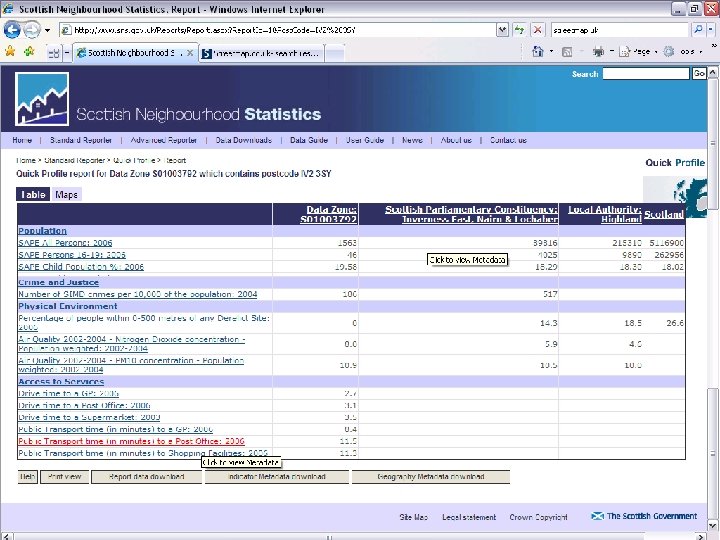Open News in navigation bar
The image size is (720, 540).
412,140
